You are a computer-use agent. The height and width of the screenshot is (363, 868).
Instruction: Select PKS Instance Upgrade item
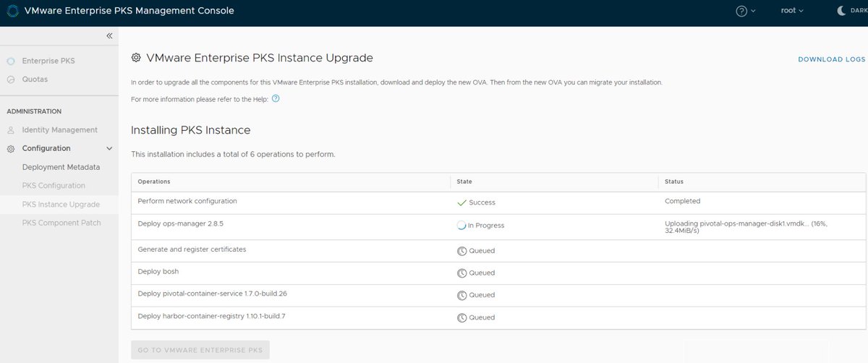61,205
